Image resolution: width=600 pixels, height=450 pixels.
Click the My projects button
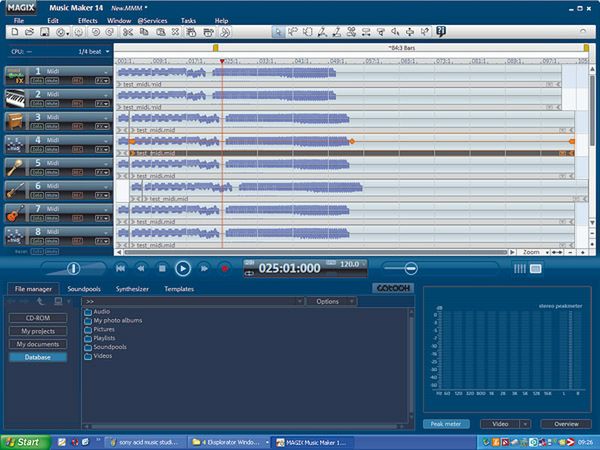(x=38, y=331)
